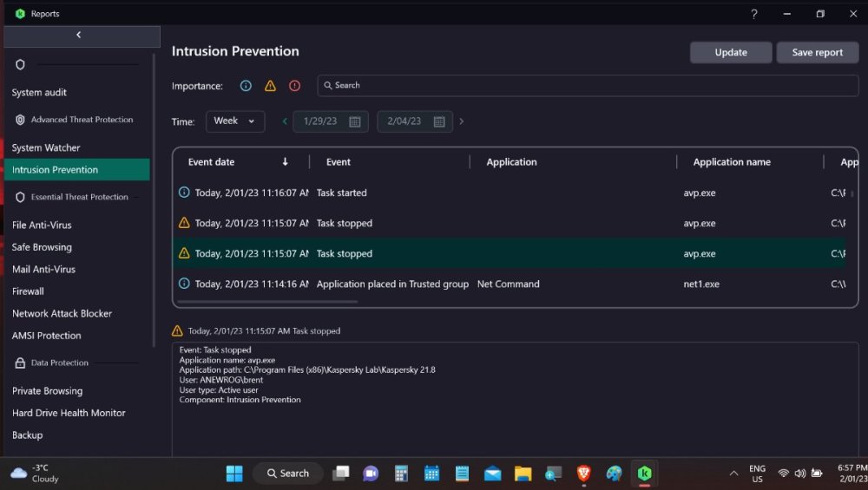The height and width of the screenshot is (490, 868).
Task: Open the Mail taskbar icon
Action: (x=492, y=474)
